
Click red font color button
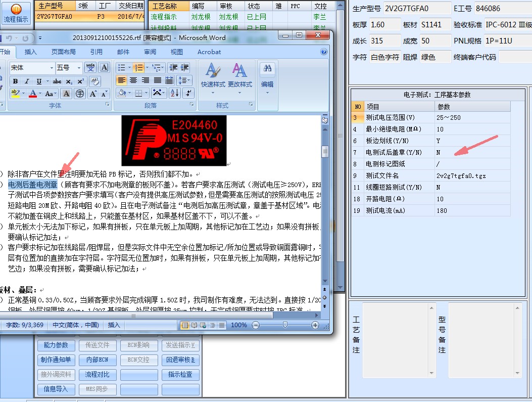pyautogui.click(x=33, y=94)
